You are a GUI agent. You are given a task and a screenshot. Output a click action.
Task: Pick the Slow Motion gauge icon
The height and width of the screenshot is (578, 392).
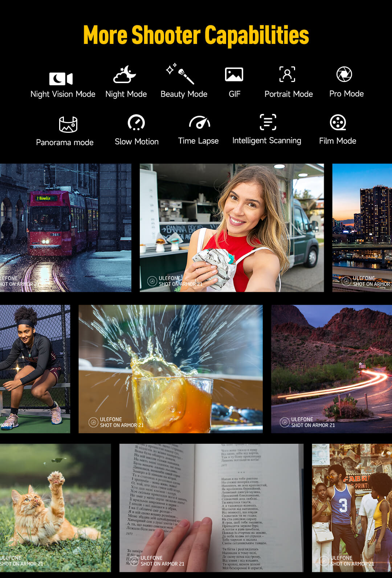(136, 122)
